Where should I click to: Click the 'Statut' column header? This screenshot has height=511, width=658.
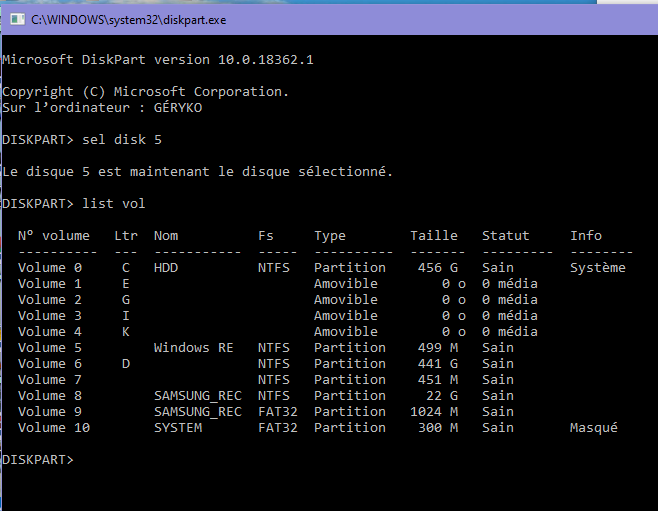[506, 236]
